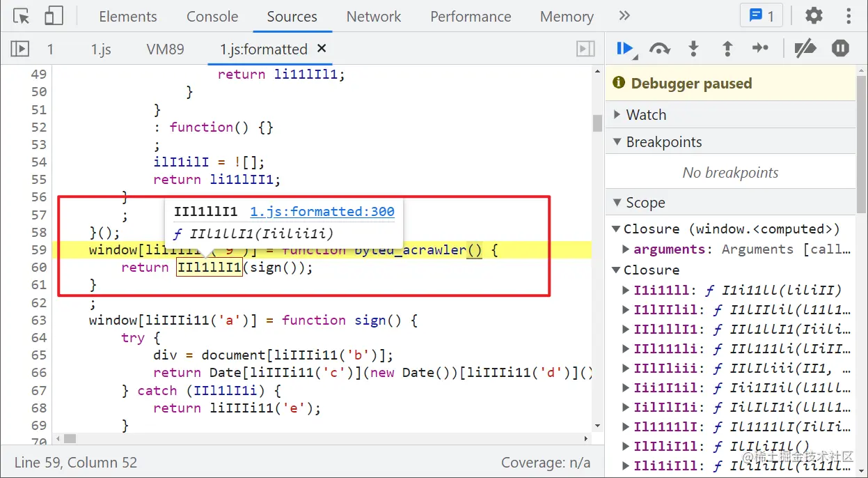Viewport: 868px width, 478px height.
Task: Collapse Closure (window.<computed>) scope
Action: pos(616,229)
